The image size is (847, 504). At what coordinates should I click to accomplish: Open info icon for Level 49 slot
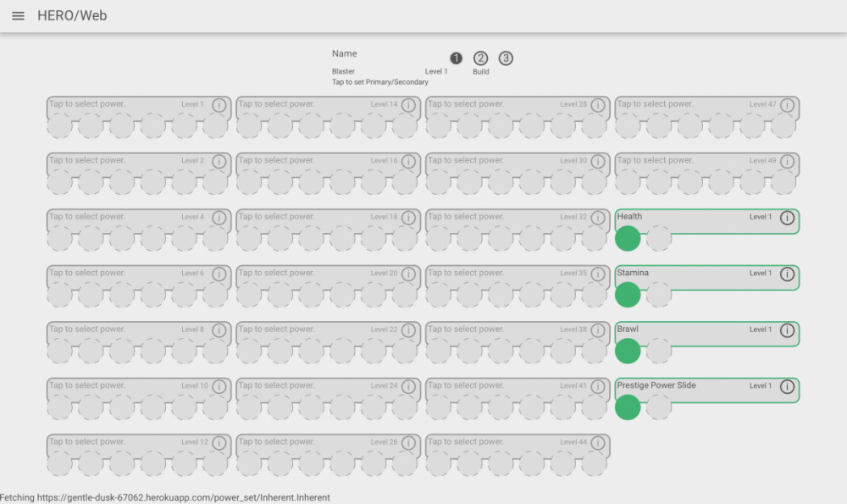point(787,162)
